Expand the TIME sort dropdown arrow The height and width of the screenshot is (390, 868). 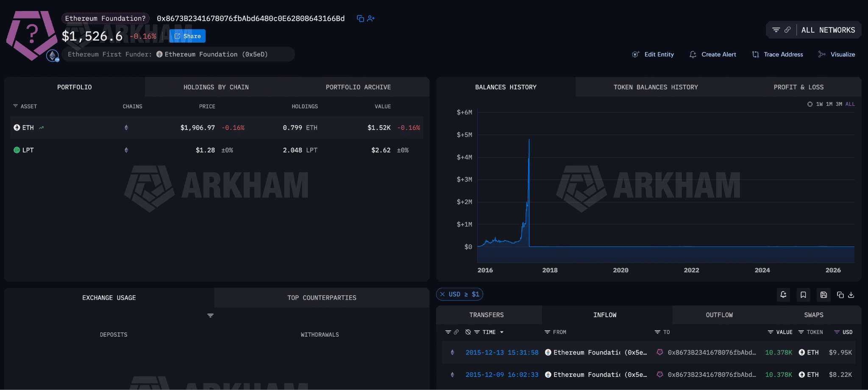coord(502,332)
